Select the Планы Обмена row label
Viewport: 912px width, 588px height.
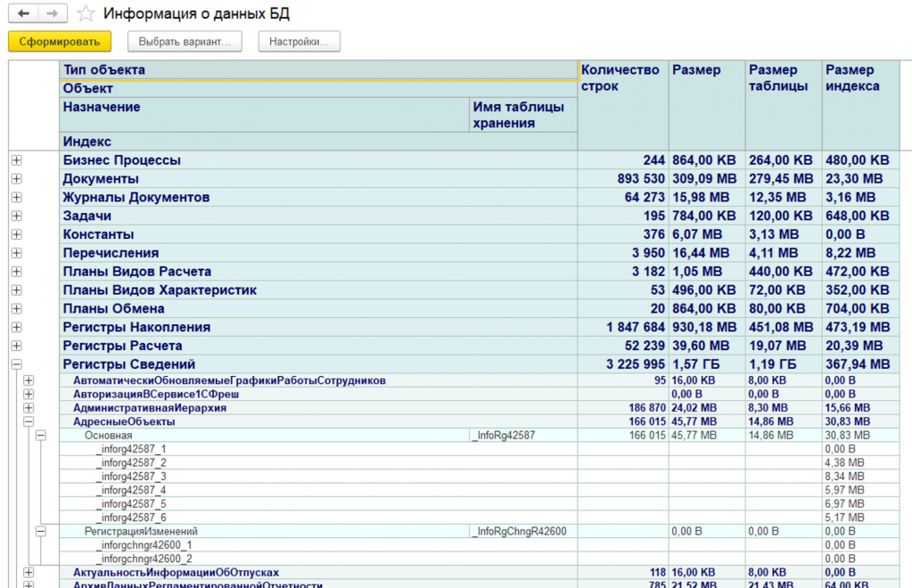(x=113, y=309)
